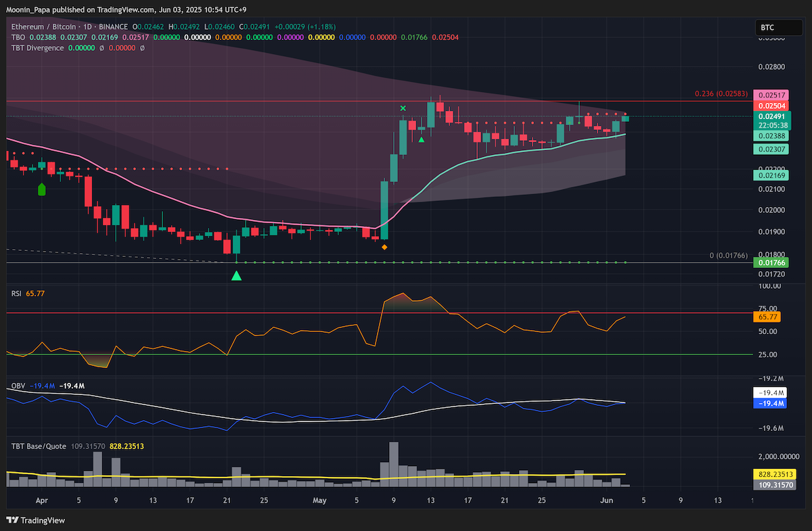Click the RSI pane label

click(17, 294)
